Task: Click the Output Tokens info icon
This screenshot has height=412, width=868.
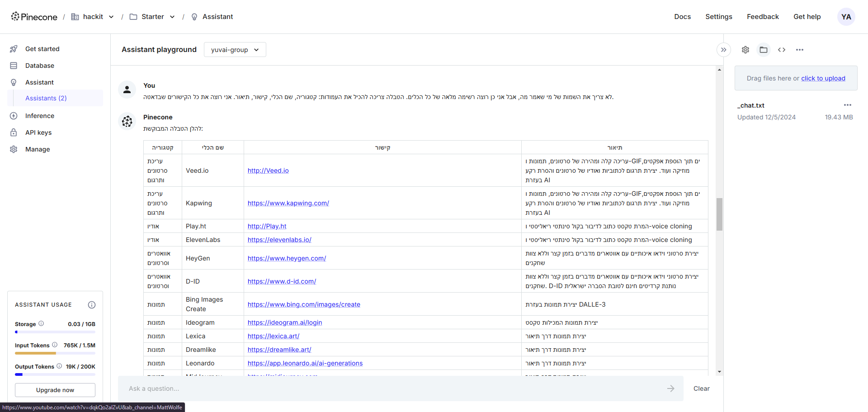Action: pyautogui.click(x=59, y=366)
